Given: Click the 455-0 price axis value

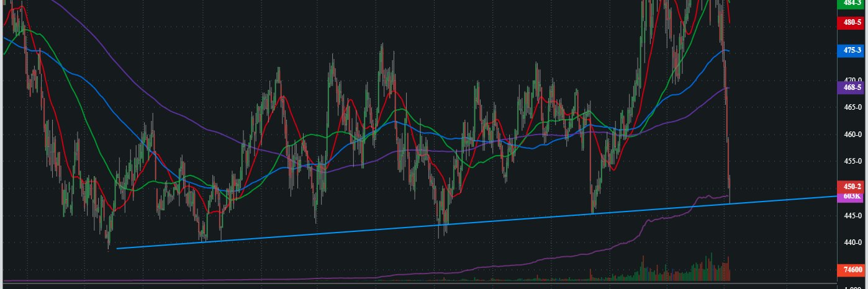Looking at the screenshot, I should coord(852,161).
